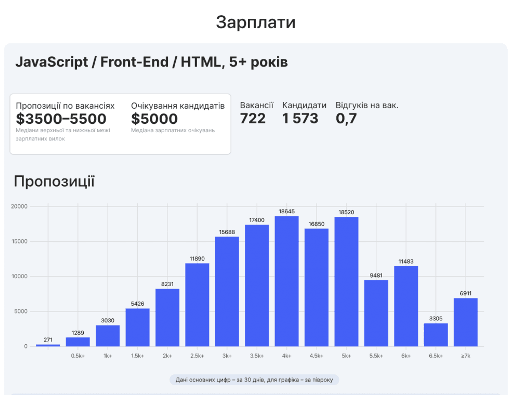The width and height of the screenshot is (532, 395).
Task: Click the 1.5k+ bar showing 5426
Action: point(137,327)
